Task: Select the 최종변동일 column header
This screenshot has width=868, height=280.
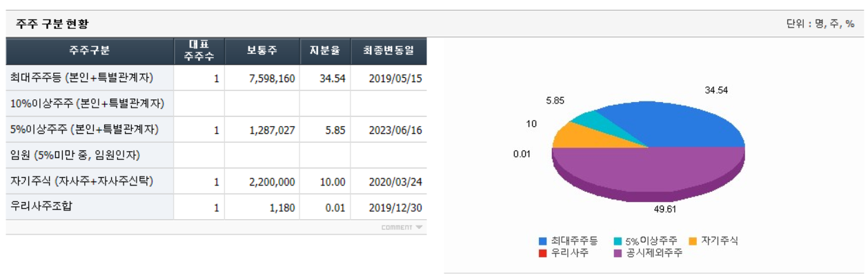Action: (388, 51)
